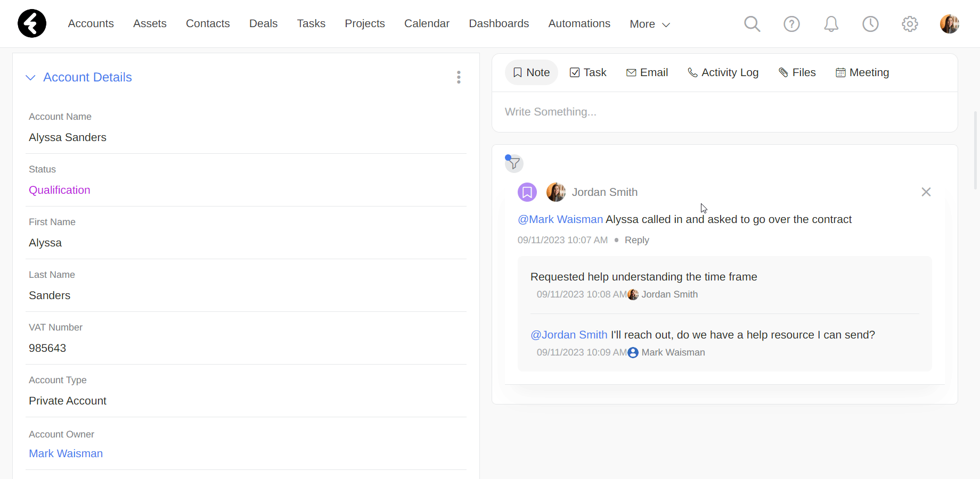This screenshot has width=980, height=479.
Task: Click the Write Something note input
Action: [724, 112]
